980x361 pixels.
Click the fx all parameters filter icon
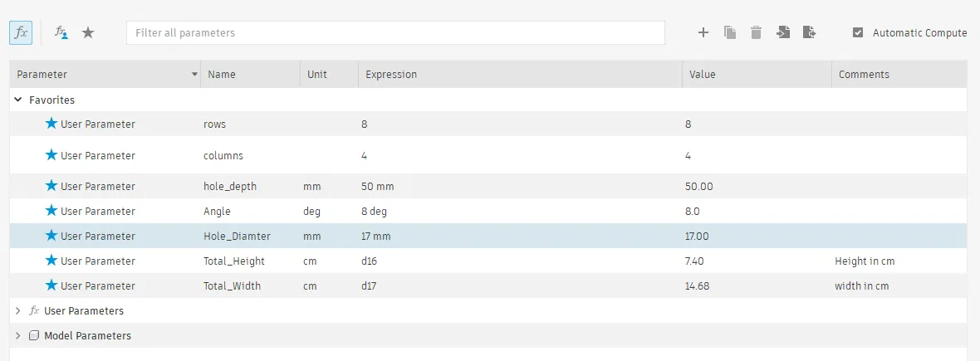click(21, 32)
